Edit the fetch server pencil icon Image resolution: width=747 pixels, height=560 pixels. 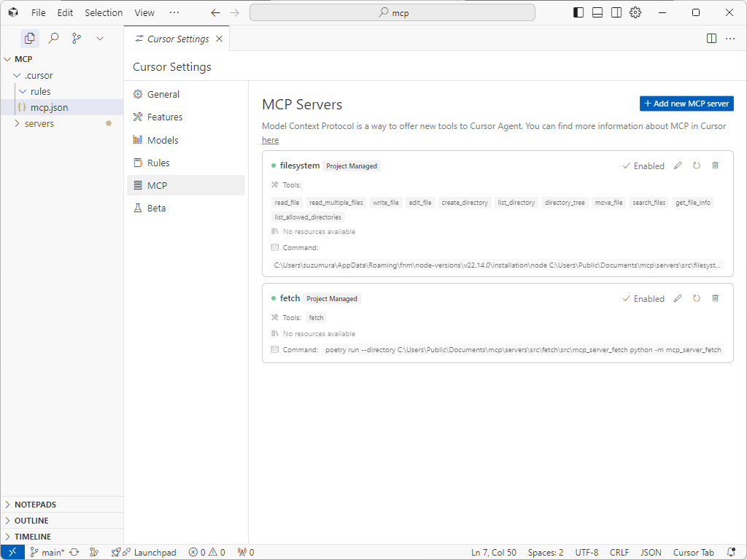(678, 298)
